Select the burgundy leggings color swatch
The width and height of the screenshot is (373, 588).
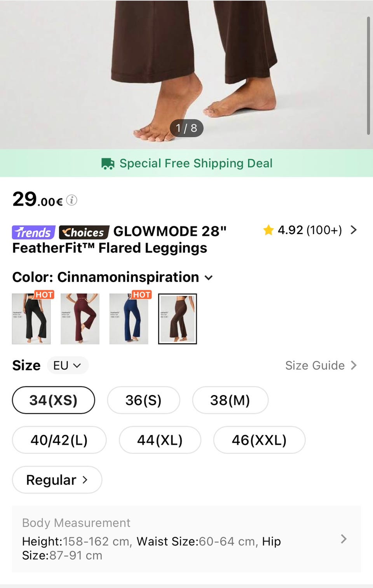80,319
